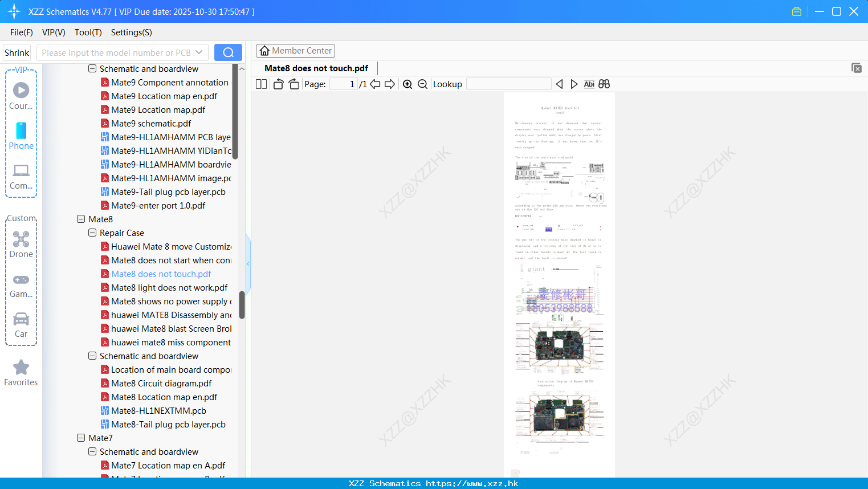This screenshot has width=868, height=489.
Task: Open Mate9 Location map.pdf
Action: click(158, 109)
